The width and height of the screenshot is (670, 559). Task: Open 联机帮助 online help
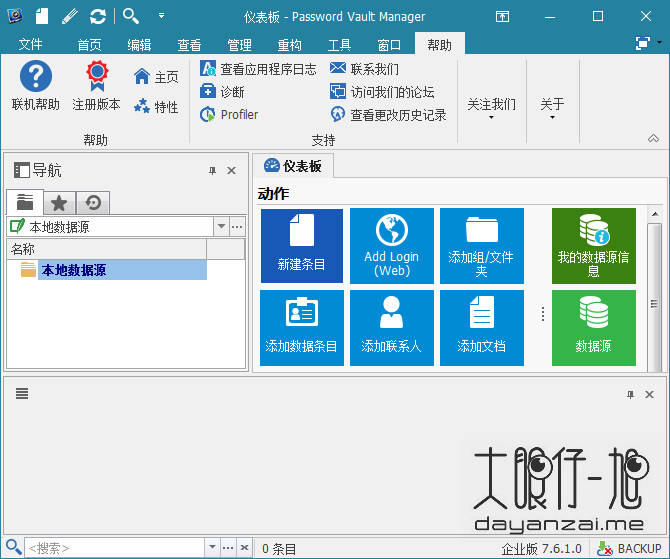pos(36,86)
